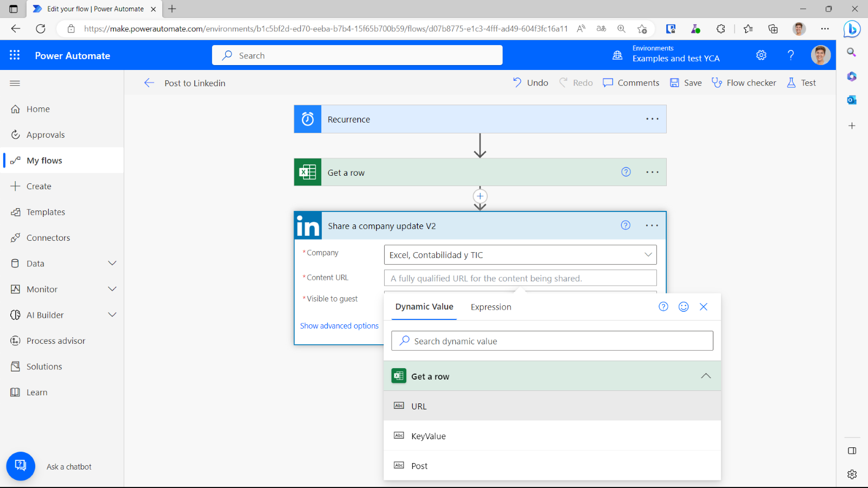The image size is (868, 488).
Task: Open Connectors in navigation
Action: pyautogui.click(x=62, y=237)
